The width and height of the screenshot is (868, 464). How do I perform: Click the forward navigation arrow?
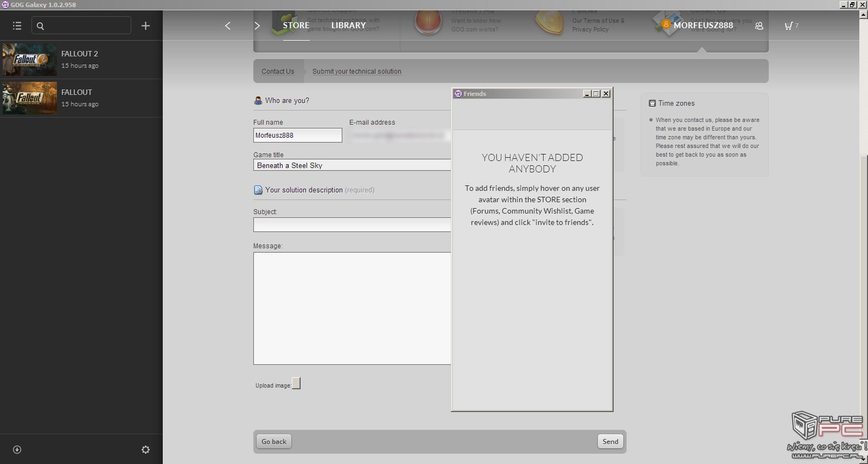pyautogui.click(x=257, y=25)
